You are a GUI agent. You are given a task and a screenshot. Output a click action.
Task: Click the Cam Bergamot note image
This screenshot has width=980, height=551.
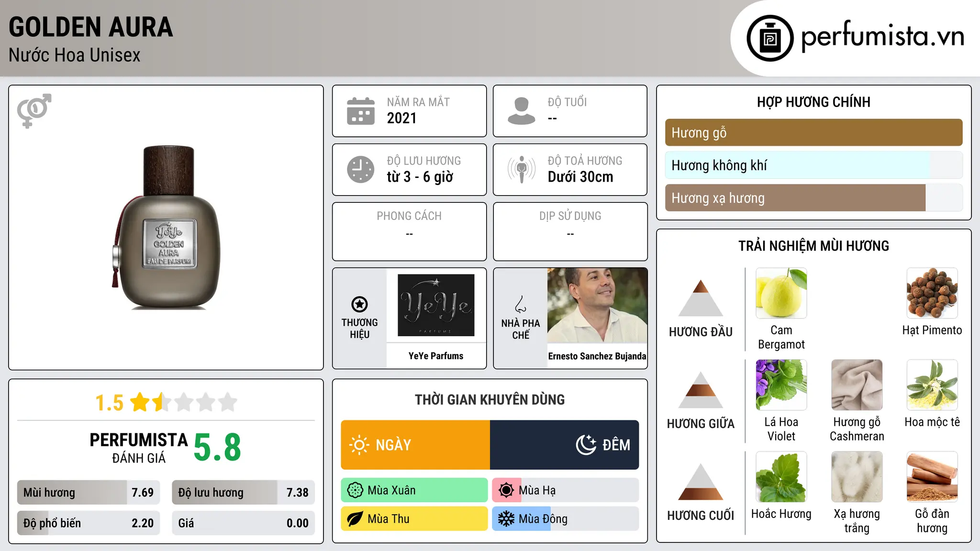781,293
